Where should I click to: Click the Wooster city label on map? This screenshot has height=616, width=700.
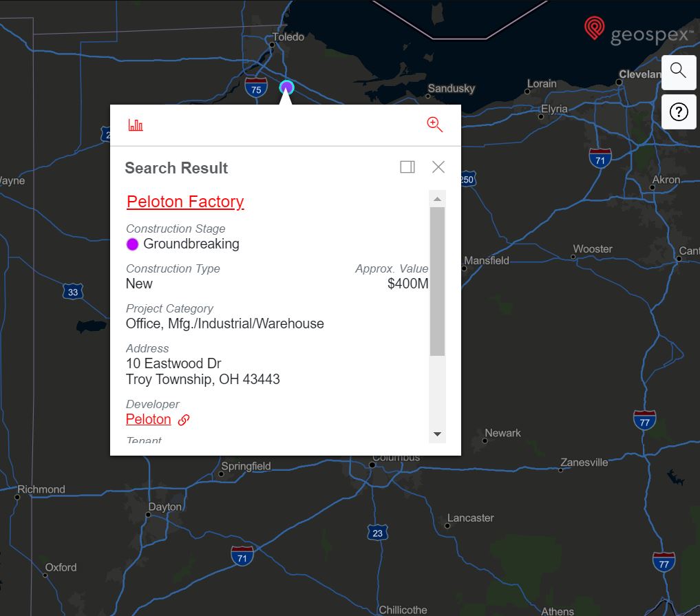593,249
